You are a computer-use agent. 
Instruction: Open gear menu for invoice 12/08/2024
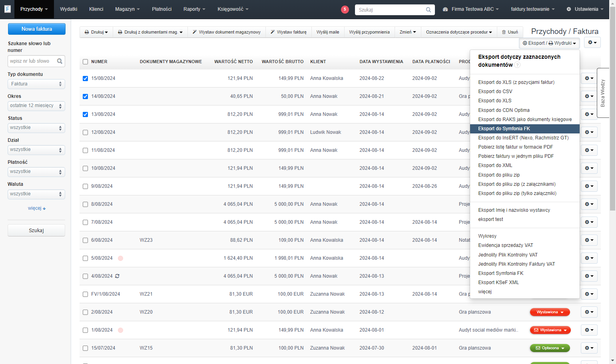[589, 132]
